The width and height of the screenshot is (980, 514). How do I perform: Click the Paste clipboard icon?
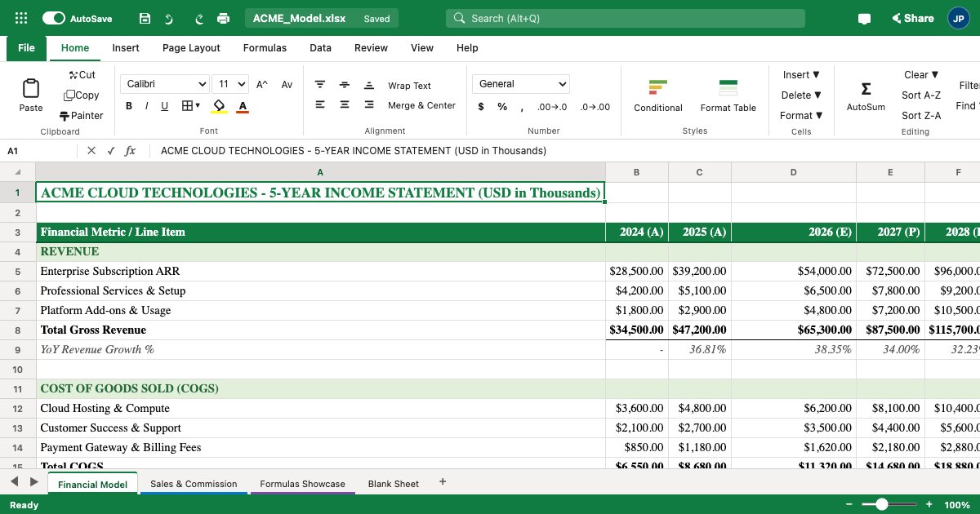pos(31,88)
